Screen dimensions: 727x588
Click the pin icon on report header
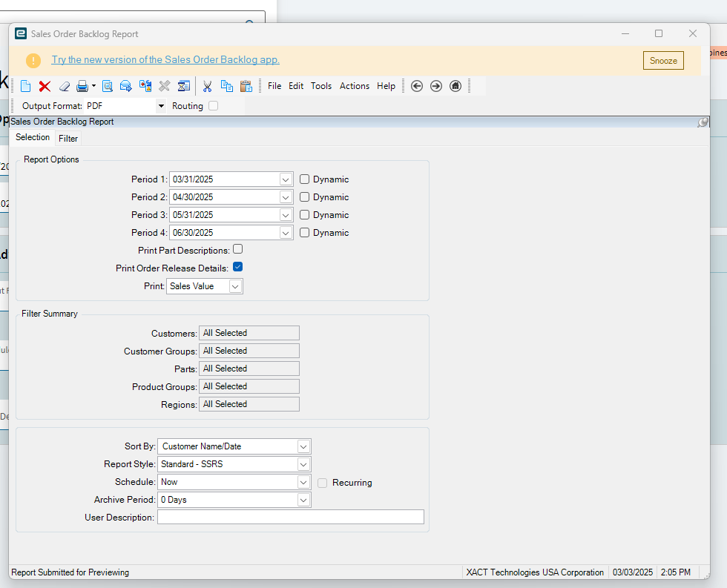(703, 122)
